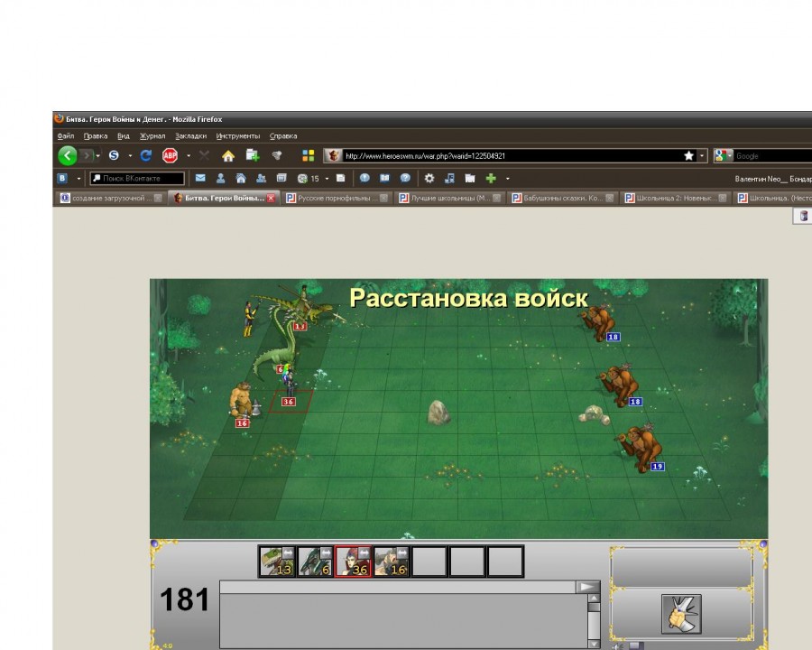Go to the home page via house icon
This screenshot has width=812, height=650.
[228, 155]
